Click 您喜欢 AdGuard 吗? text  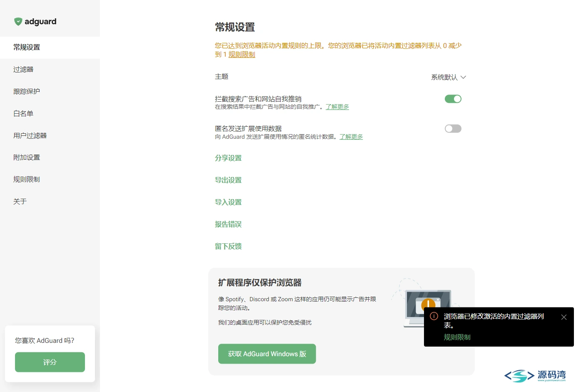click(45, 341)
